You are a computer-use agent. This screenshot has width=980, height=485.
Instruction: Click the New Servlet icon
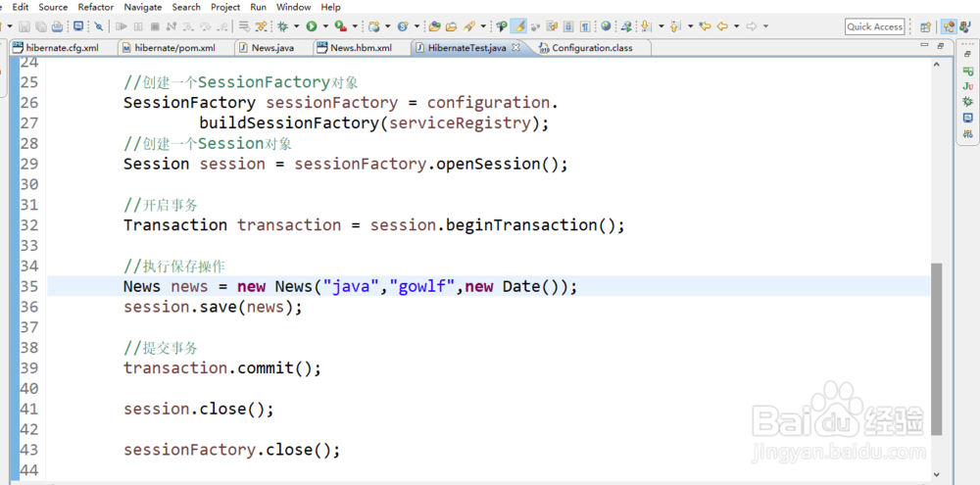coord(403,26)
